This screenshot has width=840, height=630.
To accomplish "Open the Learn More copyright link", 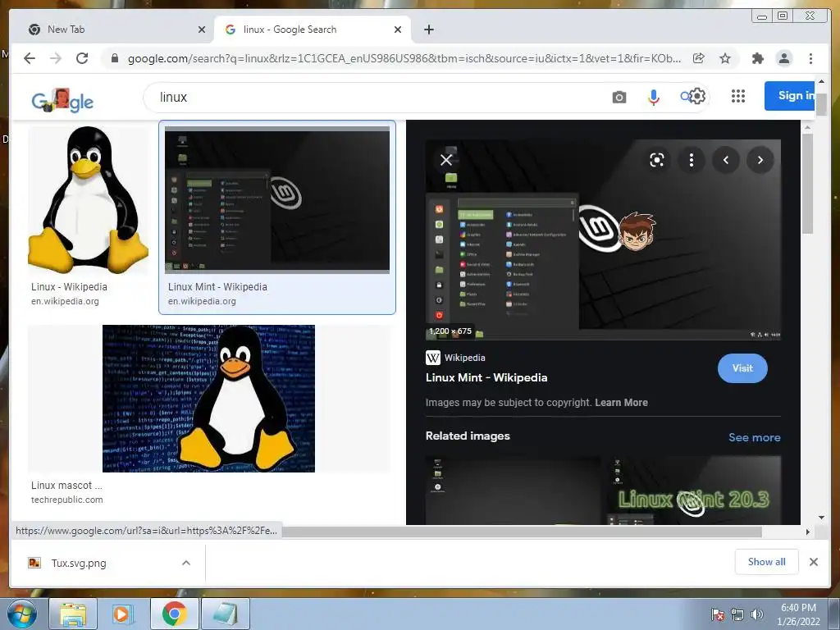I will coord(621,402).
